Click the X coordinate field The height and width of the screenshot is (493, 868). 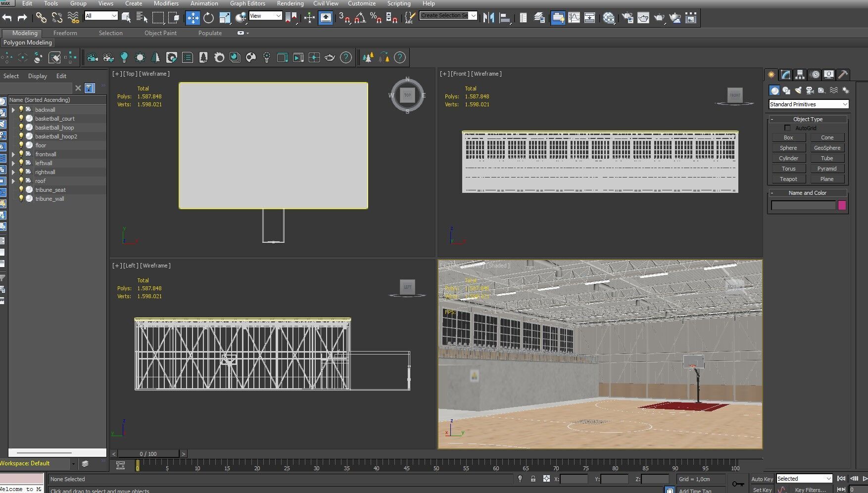(574, 479)
